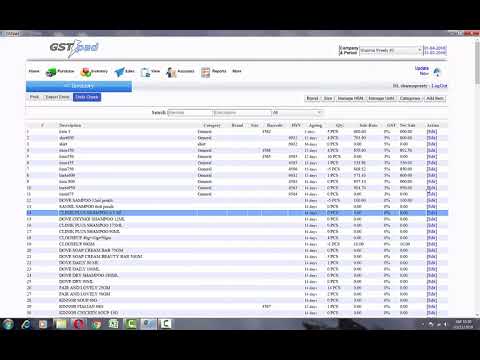
Task: Open the Windows Start button
Action: 8,324
